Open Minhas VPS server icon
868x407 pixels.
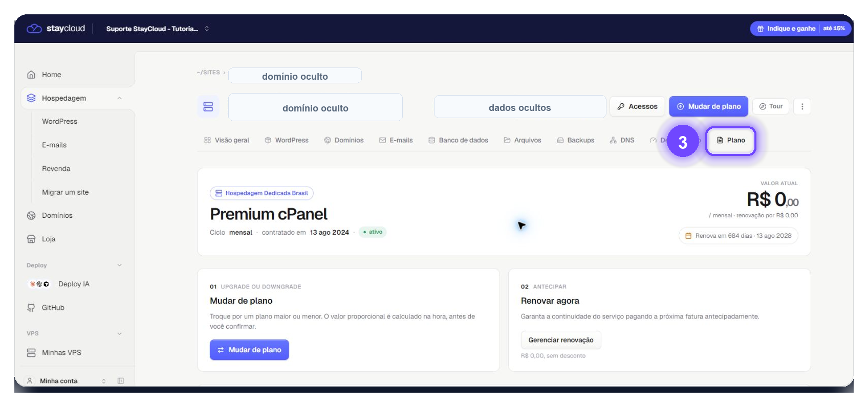click(x=31, y=353)
